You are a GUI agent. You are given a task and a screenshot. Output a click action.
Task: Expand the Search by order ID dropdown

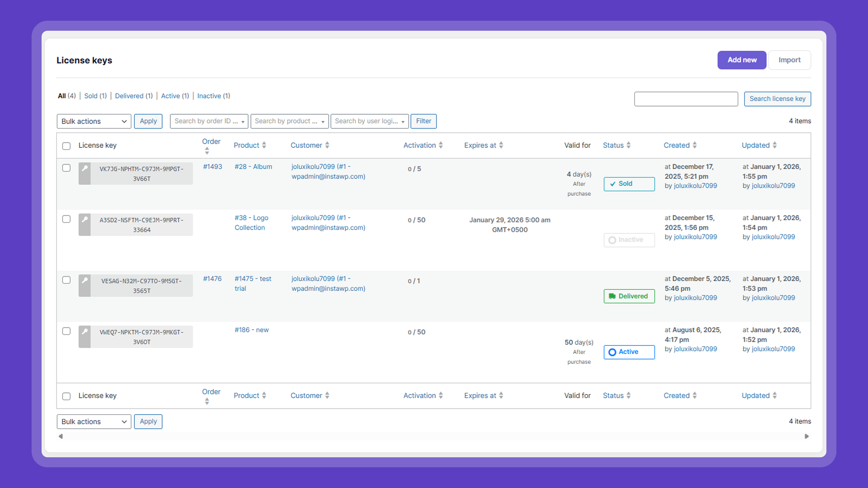pyautogui.click(x=209, y=121)
